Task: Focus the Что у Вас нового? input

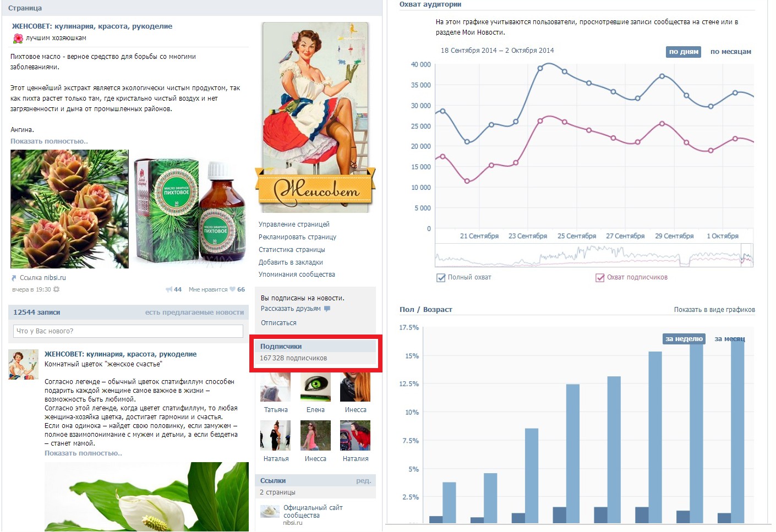Action: coord(128,331)
